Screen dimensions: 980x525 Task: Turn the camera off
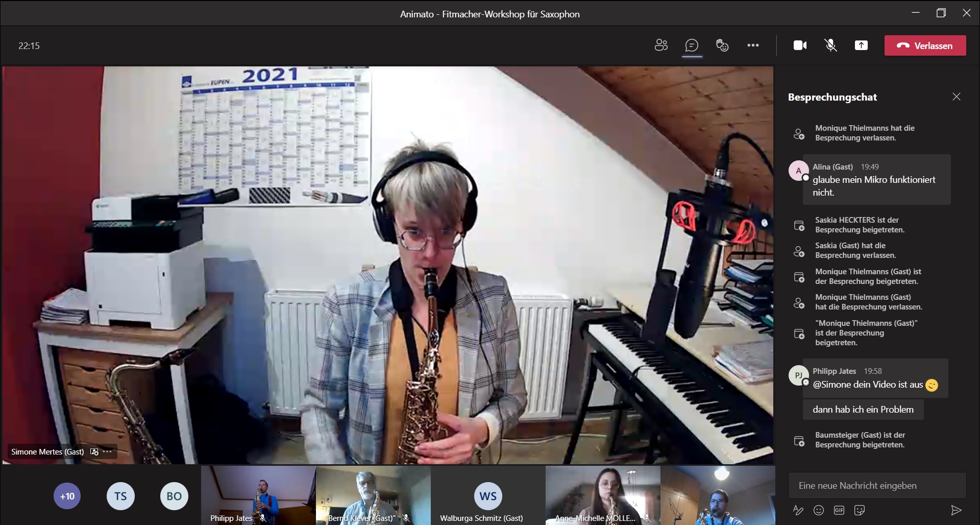coord(800,45)
